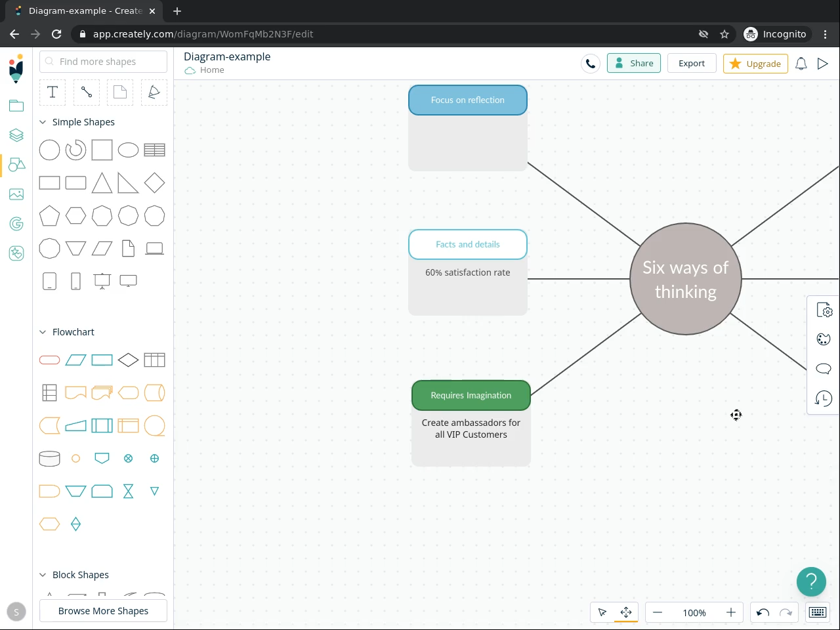The height and width of the screenshot is (630, 840).
Task: Switch to the select pointer mode
Action: click(x=602, y=612)
